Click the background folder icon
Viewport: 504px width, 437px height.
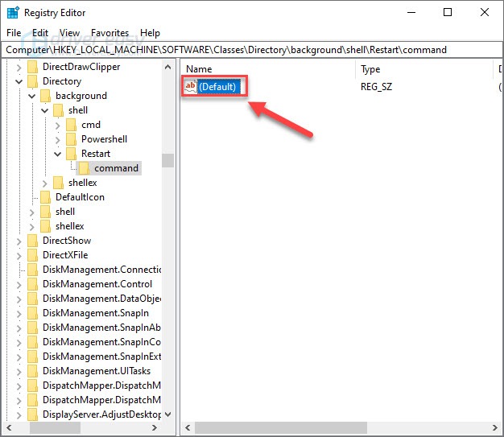point(45,96)
